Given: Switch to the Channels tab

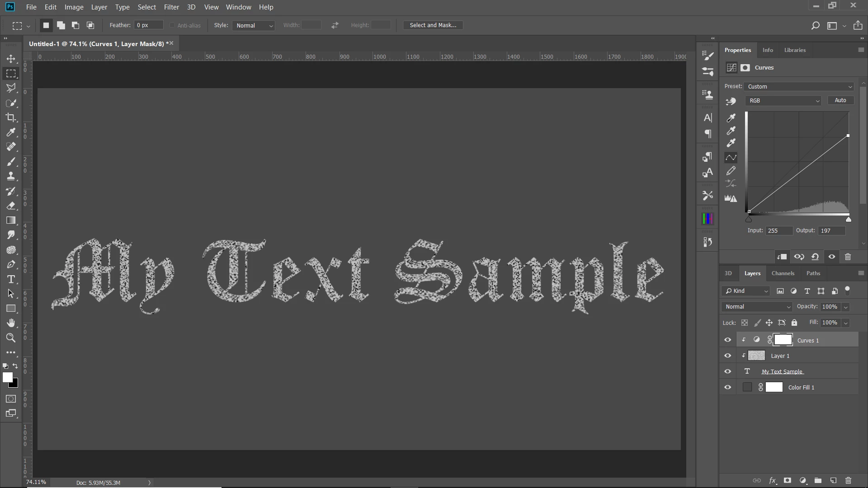Looking at the screenshot, I should (783, 273).
